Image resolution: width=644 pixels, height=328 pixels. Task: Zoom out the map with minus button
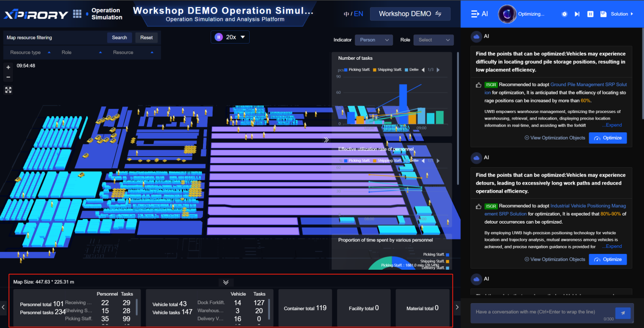point(8,77)
